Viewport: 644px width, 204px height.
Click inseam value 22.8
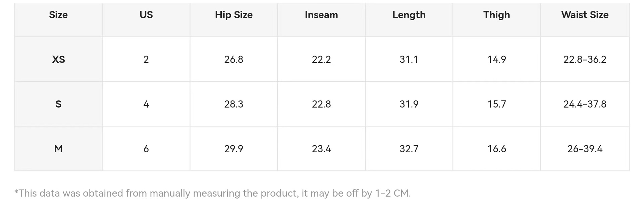point(321,104)
